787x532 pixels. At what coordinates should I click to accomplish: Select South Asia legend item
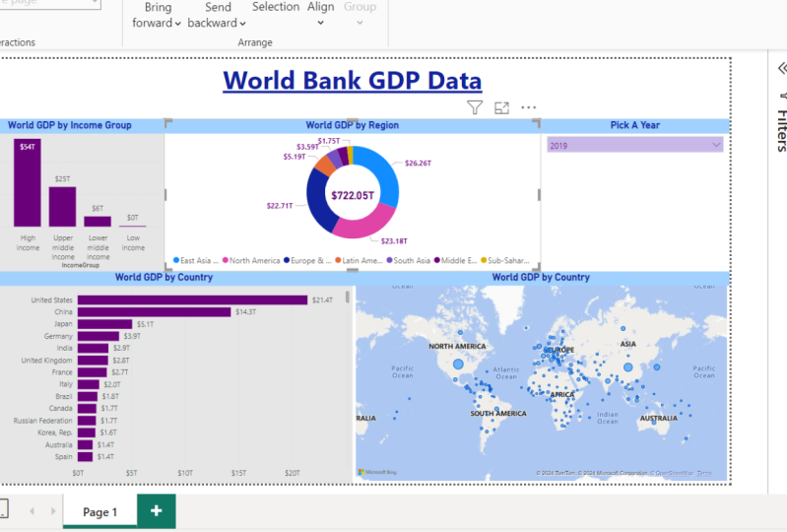(x=409, y=260)
